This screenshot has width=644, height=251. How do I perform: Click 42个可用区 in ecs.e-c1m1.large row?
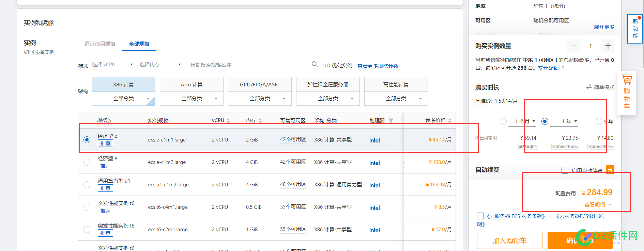click(x=293, y=139)
